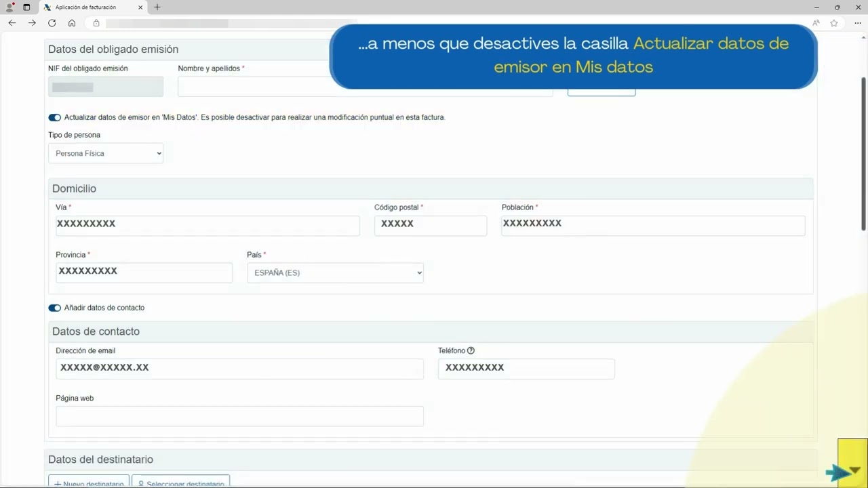Viewport: 868px width, 488px height.
Task: Open the tab actions icon
Action: pyautogui.click(x=26, y=7)
